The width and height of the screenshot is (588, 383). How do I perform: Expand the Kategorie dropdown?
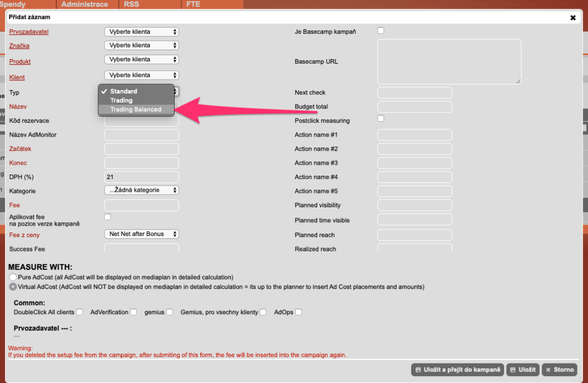pyautogui.click(x=141, y=190)
